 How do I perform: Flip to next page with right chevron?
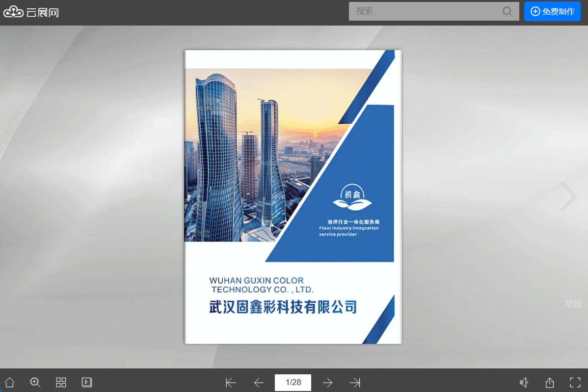[x=568, y=196]
